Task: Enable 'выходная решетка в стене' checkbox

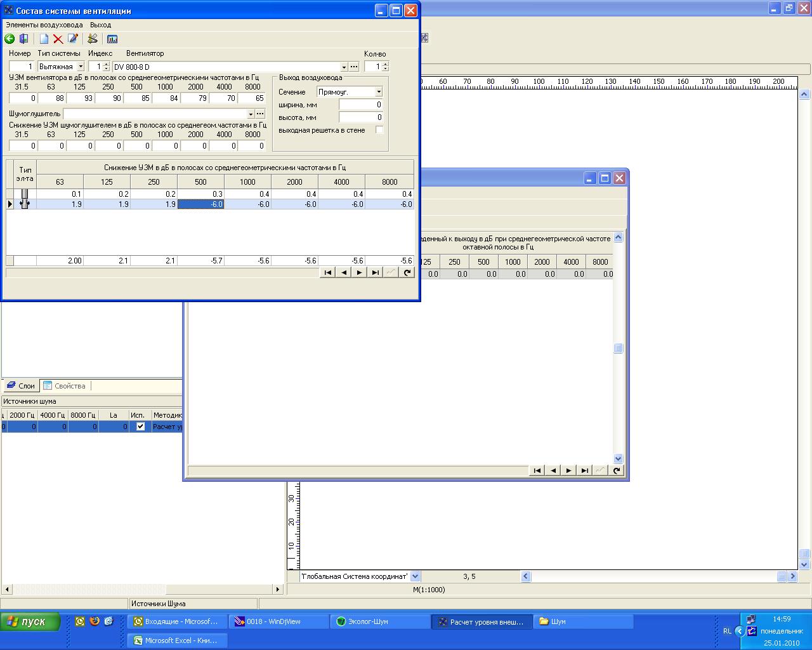Action: (379, 130)
